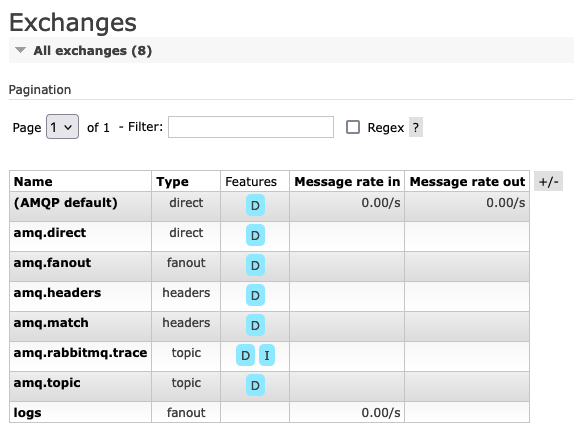This screenshot has height=437, width=574.
Task: Click the 0.00/s rate in of (AMQP default)
Action: click(x=381, y=203)
